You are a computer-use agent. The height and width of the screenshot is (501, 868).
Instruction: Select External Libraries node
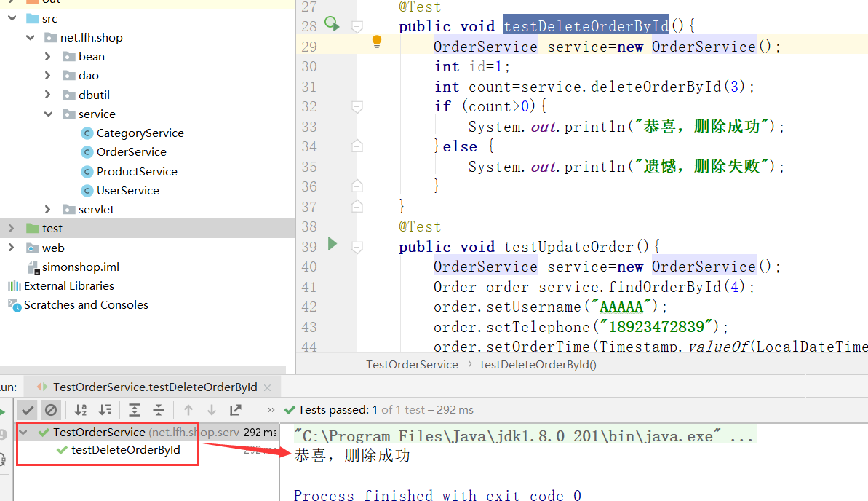[x=68, y=286]
